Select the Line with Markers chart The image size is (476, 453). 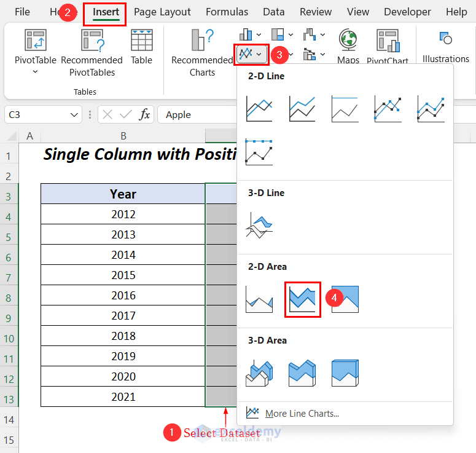(x=388, y=108)
